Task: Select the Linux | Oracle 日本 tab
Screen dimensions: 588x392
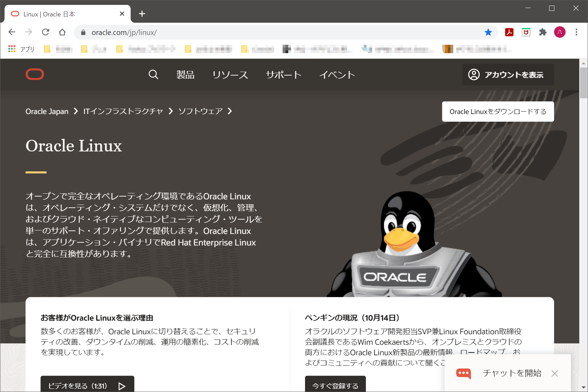Action: click(68, 14)
